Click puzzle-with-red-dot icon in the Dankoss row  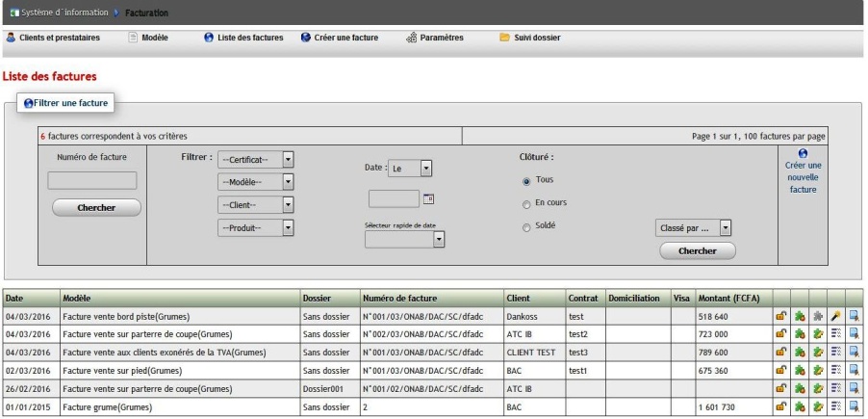(800, 317)
